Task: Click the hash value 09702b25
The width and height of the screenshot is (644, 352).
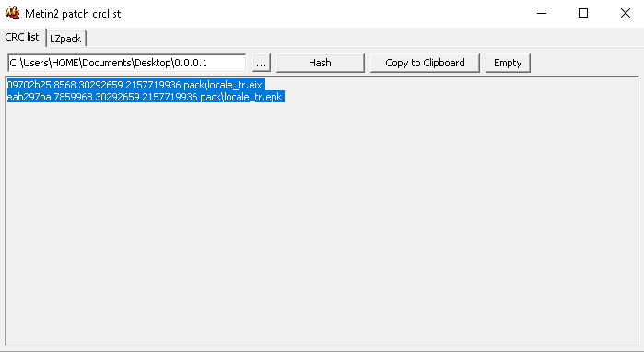Action: [29, 85]
